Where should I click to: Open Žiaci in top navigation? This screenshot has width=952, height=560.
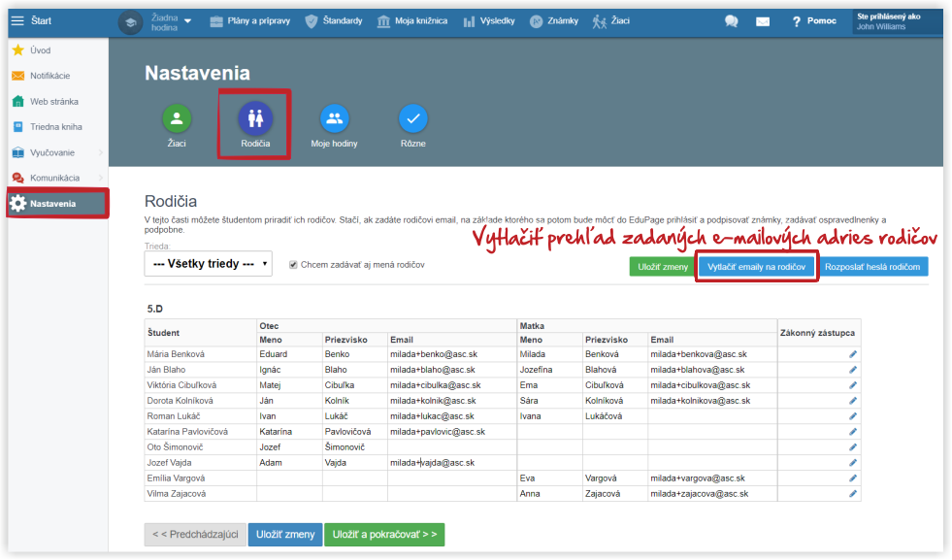click(x=611, y=21)
